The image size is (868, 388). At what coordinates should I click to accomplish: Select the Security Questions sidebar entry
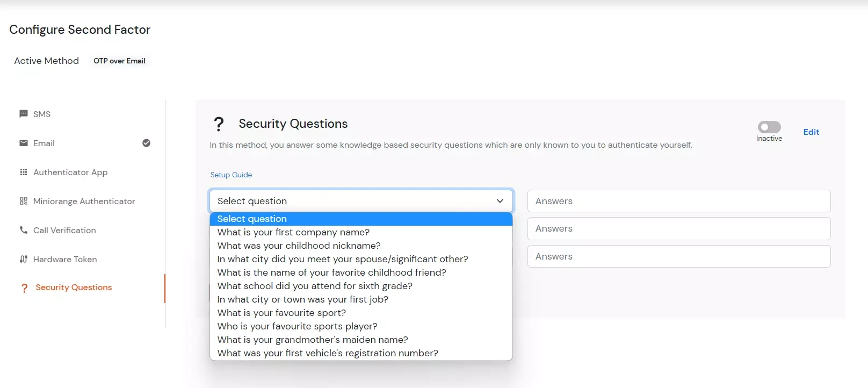tap(74, 288)
